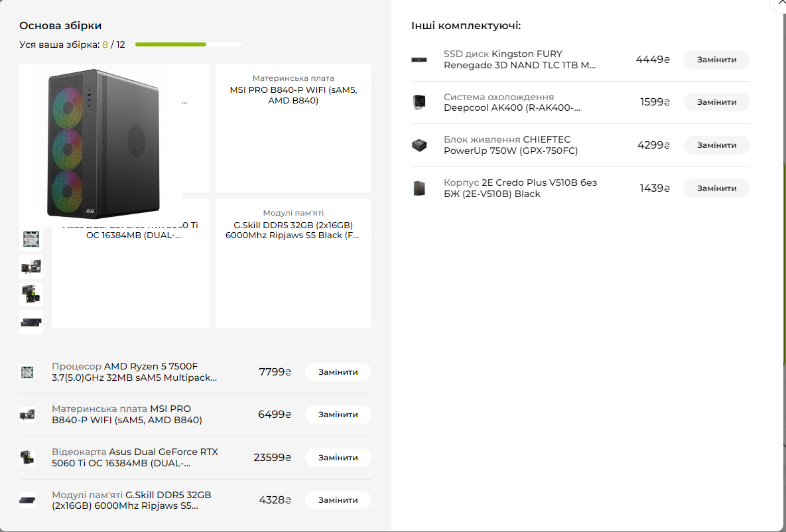Click the CHIEFTEC power supply icon
The image size is (786, 532).
(419, 145)
